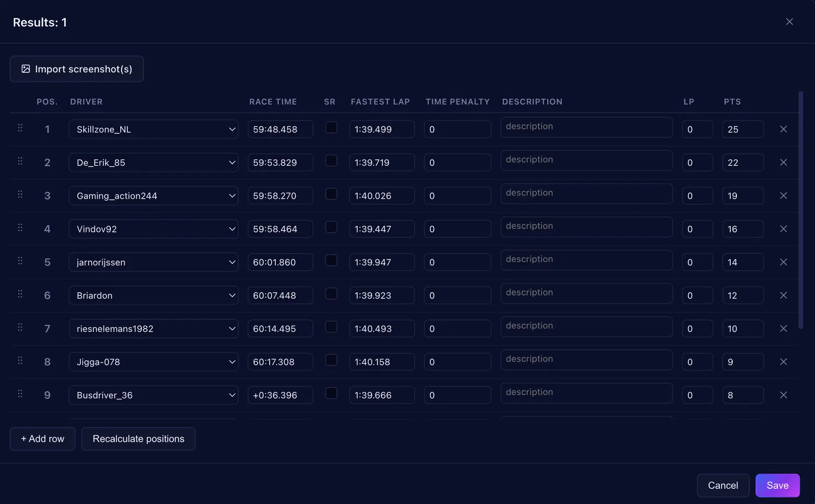Viewport: 815px width, 504px height.
Task: Remove the Gaming_action244 result row
Action: (783, 196)
